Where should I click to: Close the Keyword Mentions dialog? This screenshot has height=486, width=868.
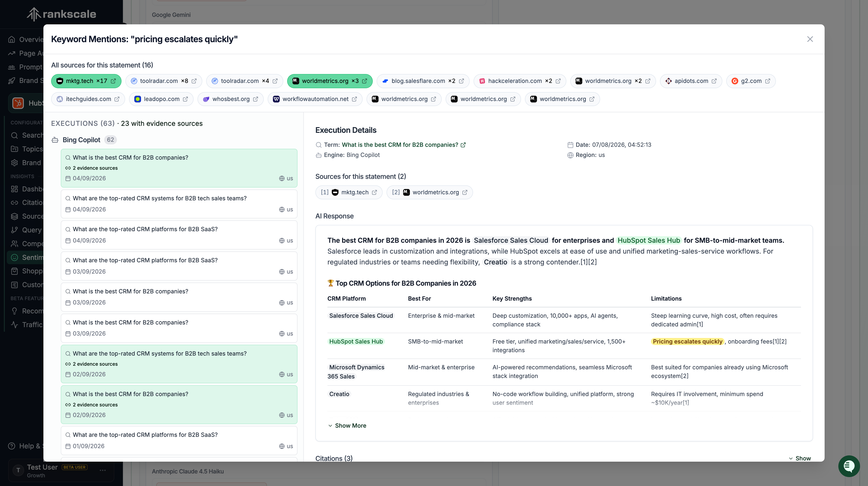tap(810, 39)
